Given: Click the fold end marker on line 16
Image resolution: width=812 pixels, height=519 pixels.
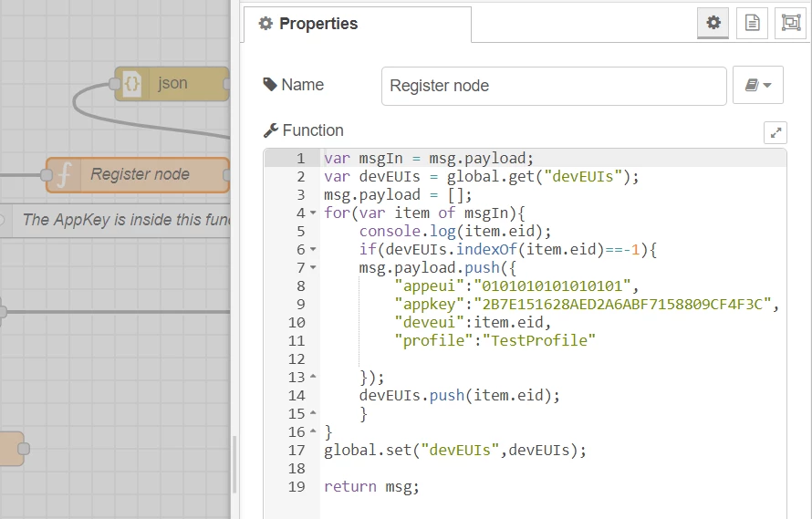Looking at the screenshot, I should (x=313, y=431).
